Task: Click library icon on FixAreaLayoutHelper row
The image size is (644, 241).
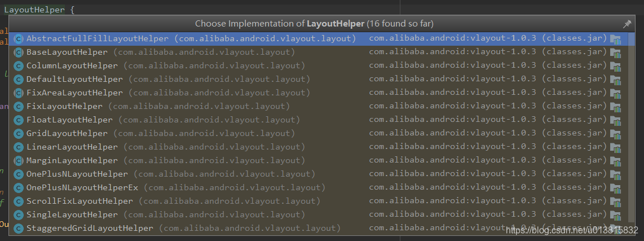Action: point(615,94)
